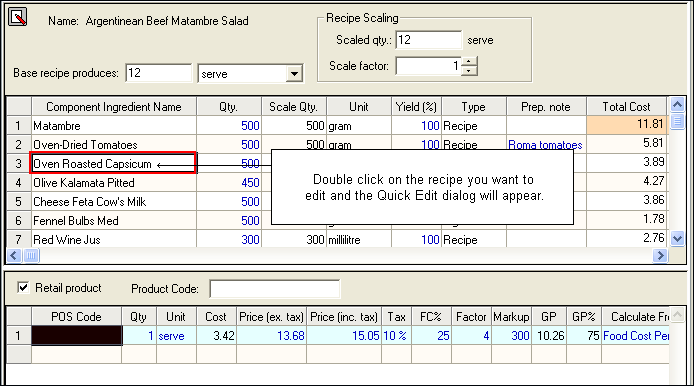This screenshot has height=386, width=694.
Task: Select Fennel Bulbs Med ingredient
Action: (x=114, y=220)
